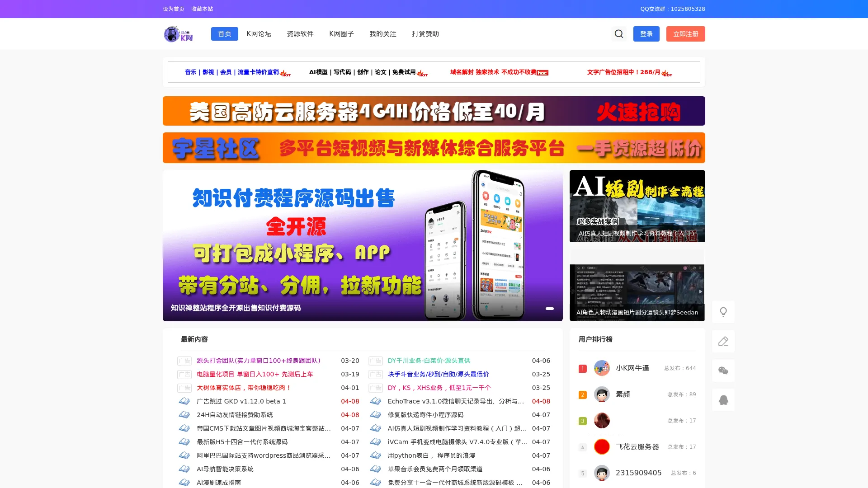
Task: Click the lightbulb icon in the floating sidebar
Action: [723, 311]
